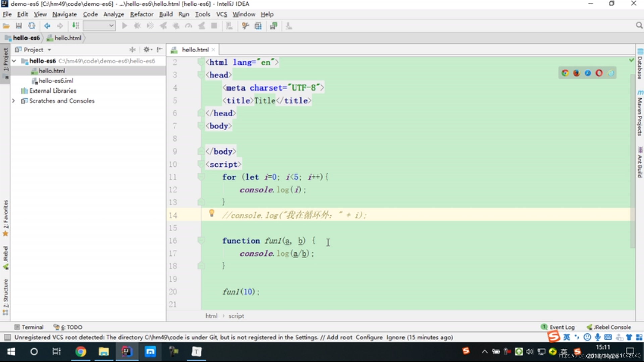Image resolution: width=644 pixels, height=362 pixels.
Task: Navigate Back with the blue arrow
Action: point(47,26)
